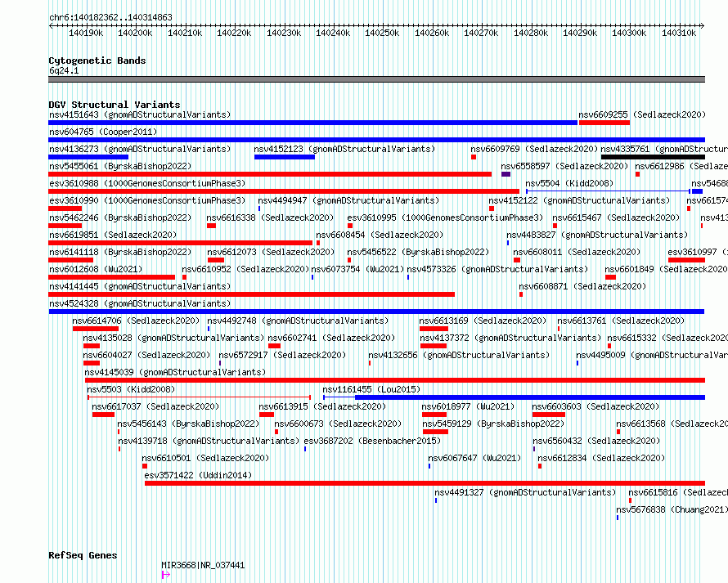728x583 pixels.
Task: Select the nsv4524328 long blue bar
Action: [x=376, y=312]
